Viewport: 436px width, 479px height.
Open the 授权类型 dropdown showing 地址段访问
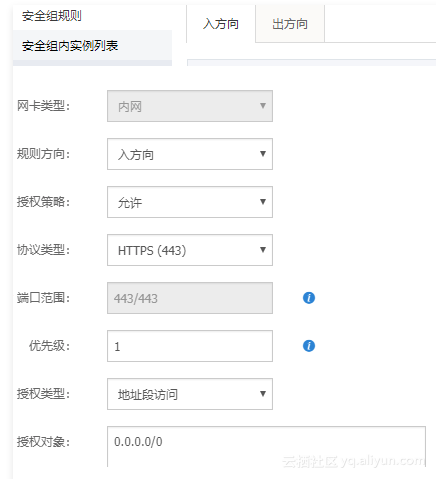pos(190,394)
